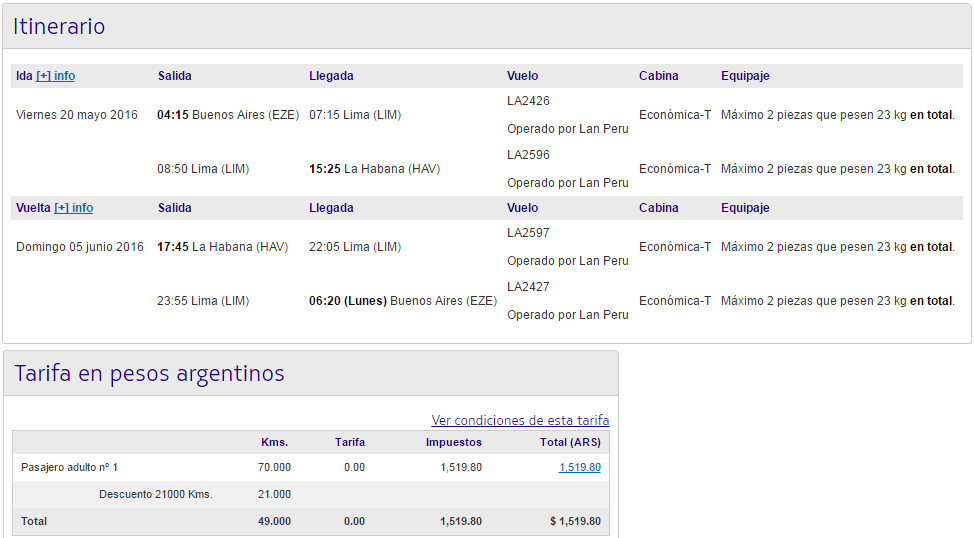Click the 'Impuestos' column header
This screenshot has width=974, height=538.
click(453, 442)
